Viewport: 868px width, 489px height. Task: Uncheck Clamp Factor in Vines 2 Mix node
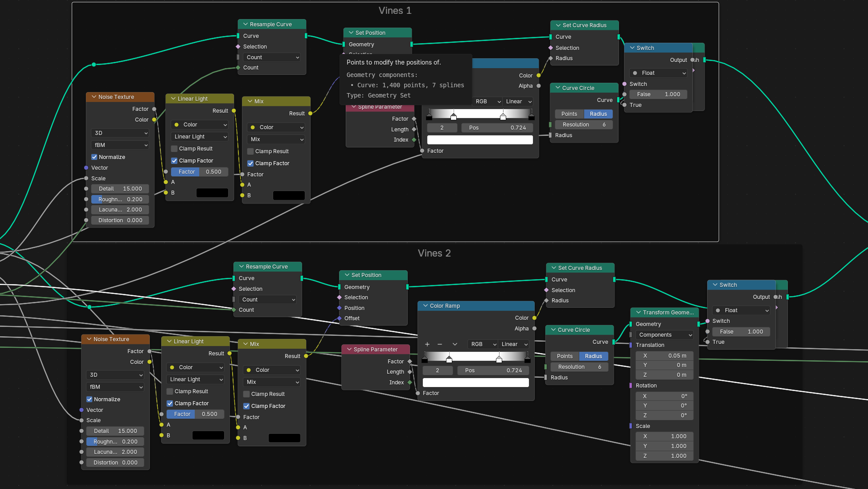(x=246, y=406)
